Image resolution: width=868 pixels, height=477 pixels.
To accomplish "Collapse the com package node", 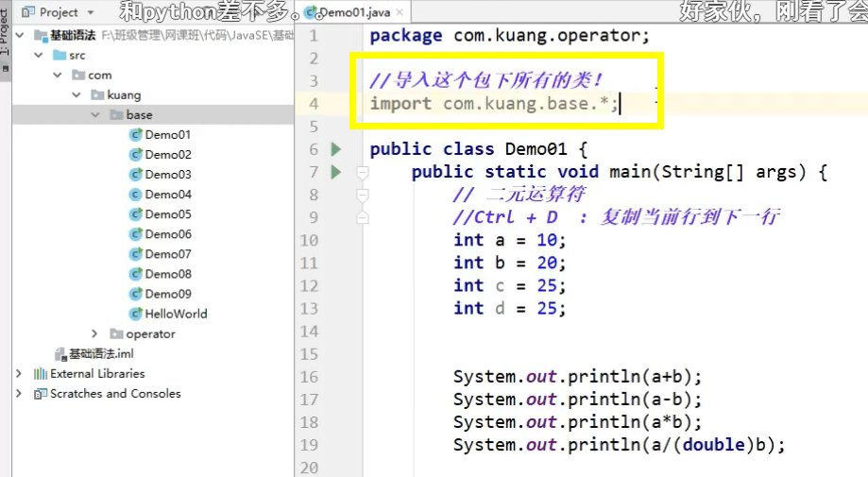I will 58,75.
